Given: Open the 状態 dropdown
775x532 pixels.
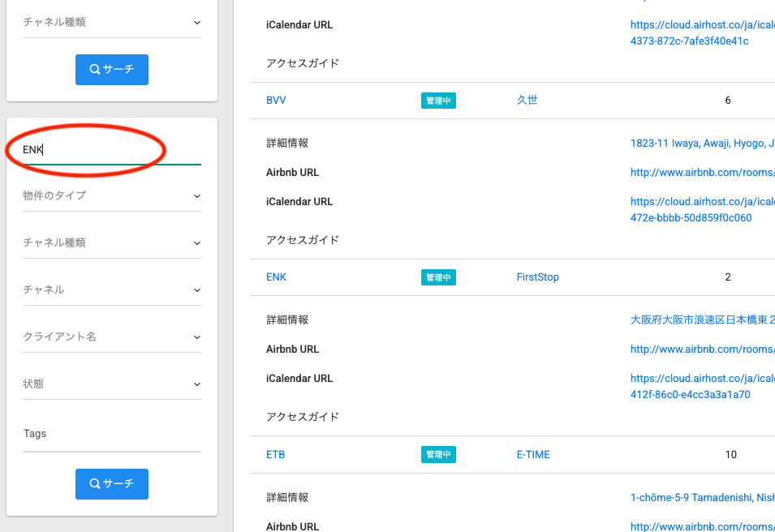Looking at the screenshot, I should tap(112, 384).
